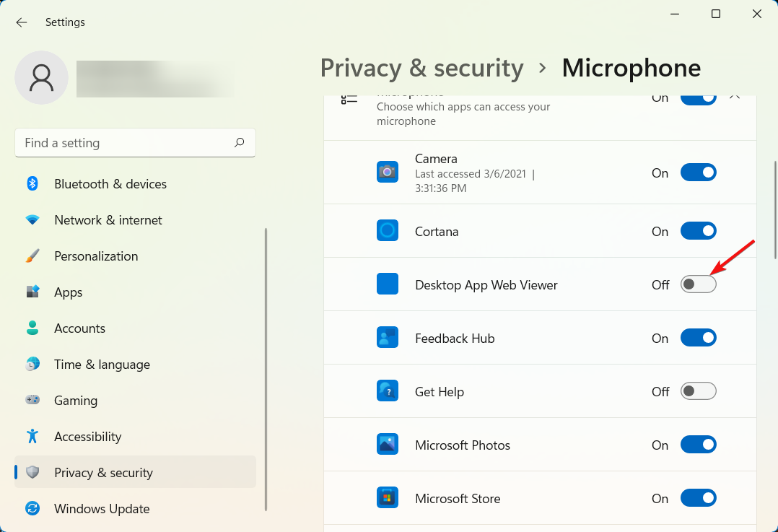This screenshot has height=532, width=778.
Task: Open Time & language settings
Action: coord(136,365)
